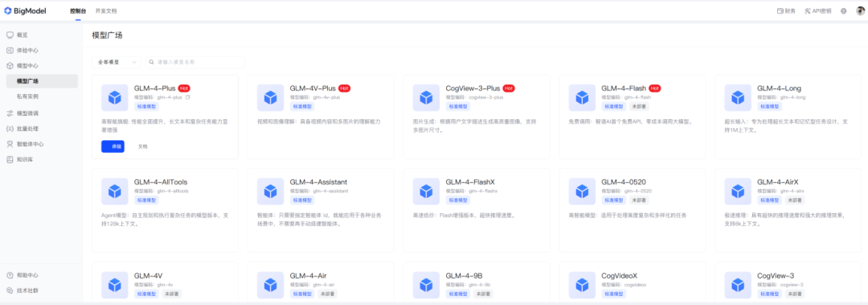Click the GLM-4V cube icon

pyautogui.click(x=115, y=285)
